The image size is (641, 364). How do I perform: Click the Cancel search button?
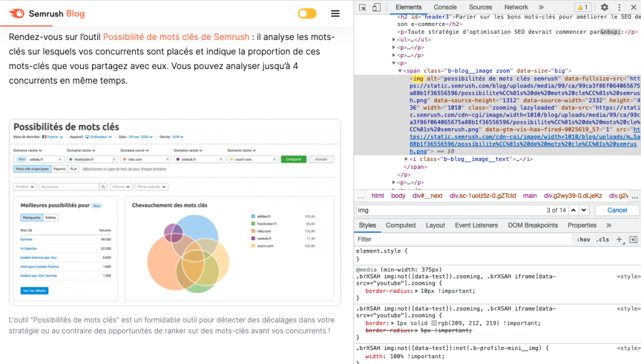click(x=617, y=210)
